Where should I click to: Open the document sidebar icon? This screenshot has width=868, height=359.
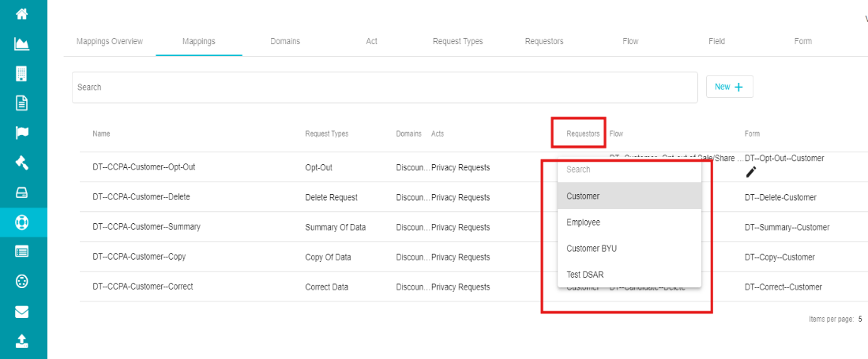(x=21, y=103)
